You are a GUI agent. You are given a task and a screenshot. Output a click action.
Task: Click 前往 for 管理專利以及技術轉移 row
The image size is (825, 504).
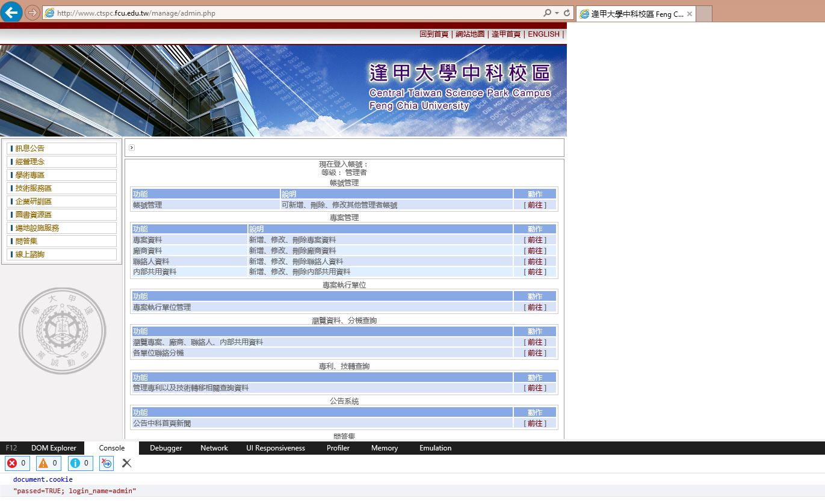(535, 388)
